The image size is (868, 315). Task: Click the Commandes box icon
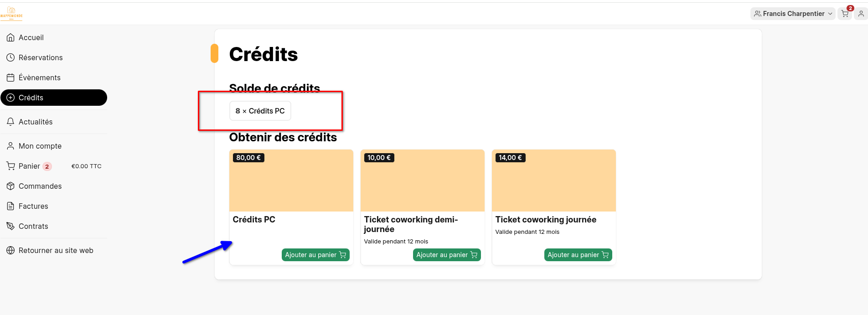coord(10,186)
